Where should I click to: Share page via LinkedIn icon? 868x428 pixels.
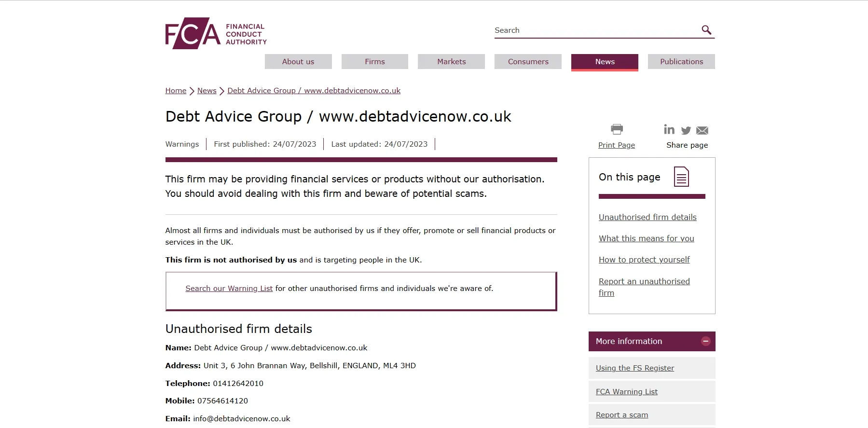point(669,129)
